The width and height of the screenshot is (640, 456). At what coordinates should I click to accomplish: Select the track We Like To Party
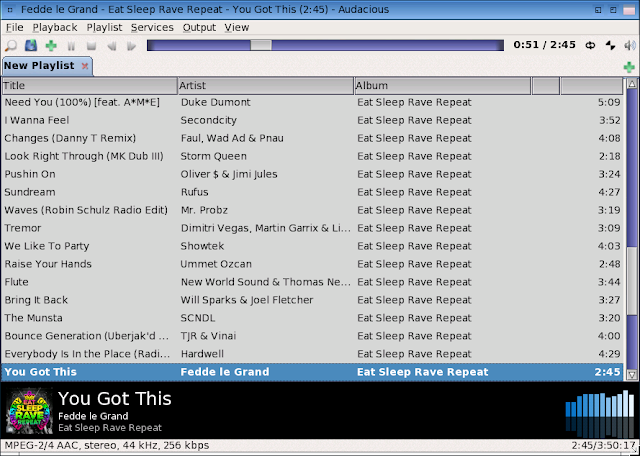312,246
